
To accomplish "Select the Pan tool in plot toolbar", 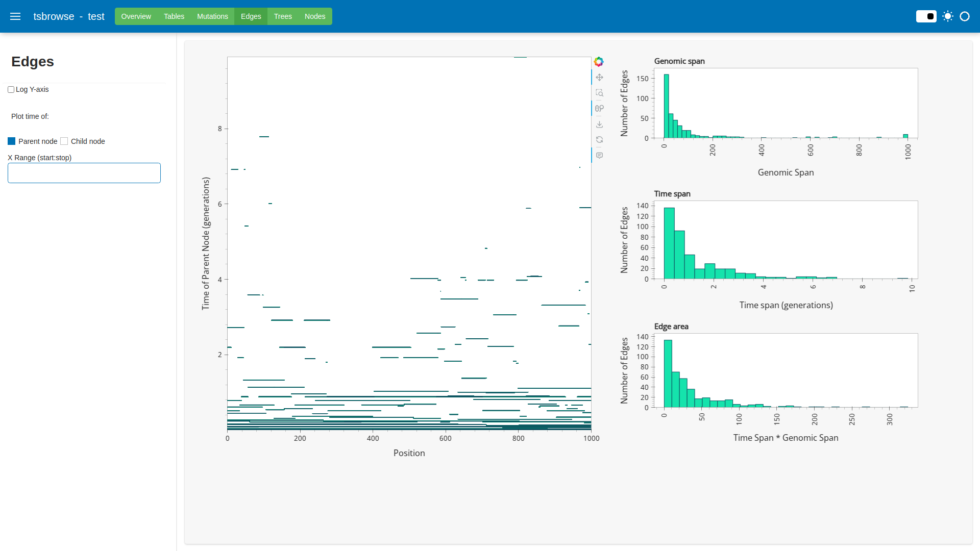I will (599, 78).
